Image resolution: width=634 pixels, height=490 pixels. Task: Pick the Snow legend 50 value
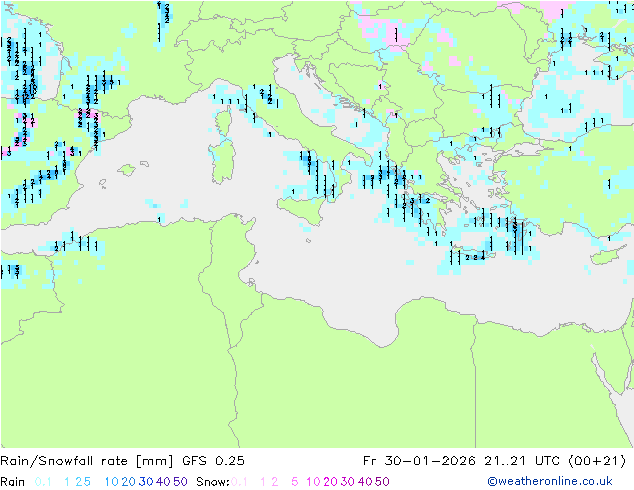[x=383, y=482]
